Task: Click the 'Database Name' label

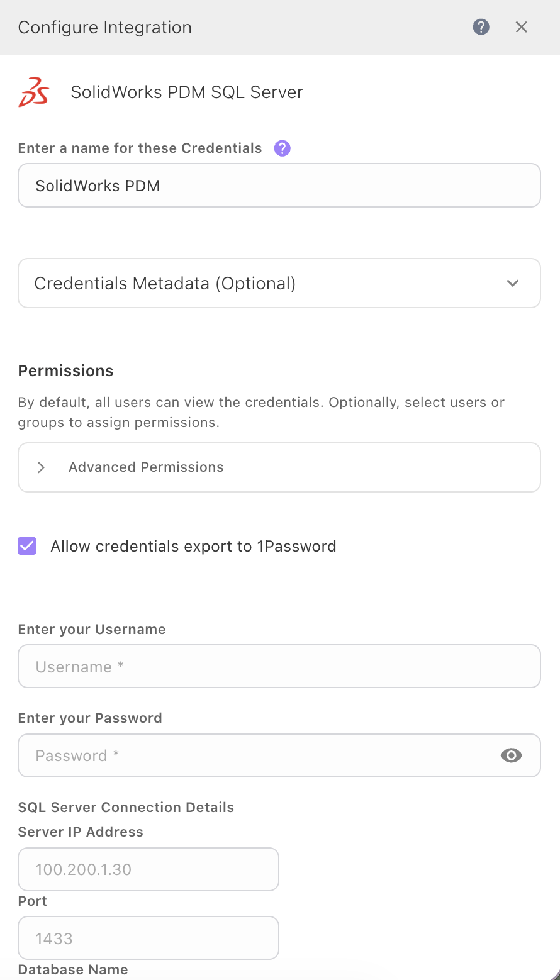Action: (73, 969)
